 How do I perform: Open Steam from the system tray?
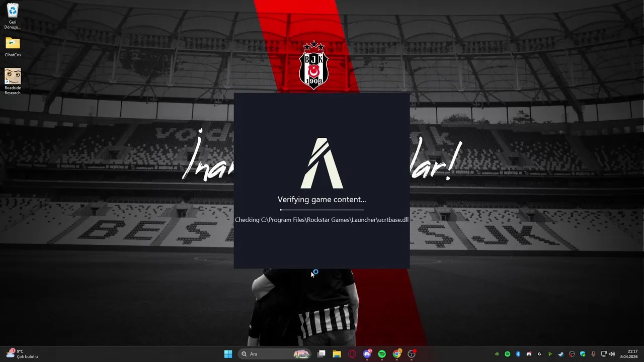tap(561, 354)
